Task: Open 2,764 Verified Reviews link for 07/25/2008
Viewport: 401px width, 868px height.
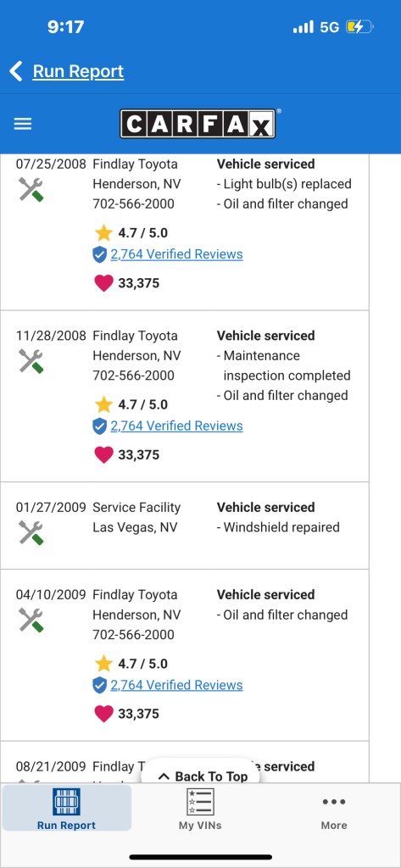Action: [x=176, y=254]
